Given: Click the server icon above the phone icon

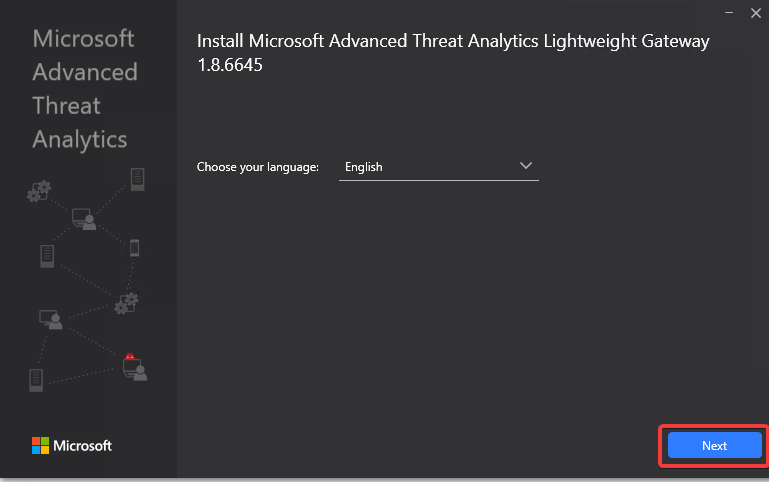Looking at the screenshot, I should pos(138,180).
